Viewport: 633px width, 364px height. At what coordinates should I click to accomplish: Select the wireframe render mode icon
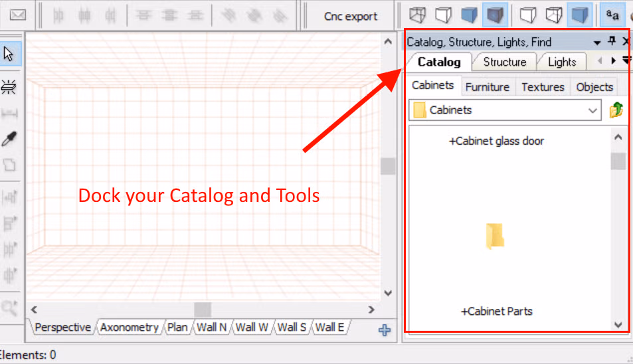[x=417, y=15]
